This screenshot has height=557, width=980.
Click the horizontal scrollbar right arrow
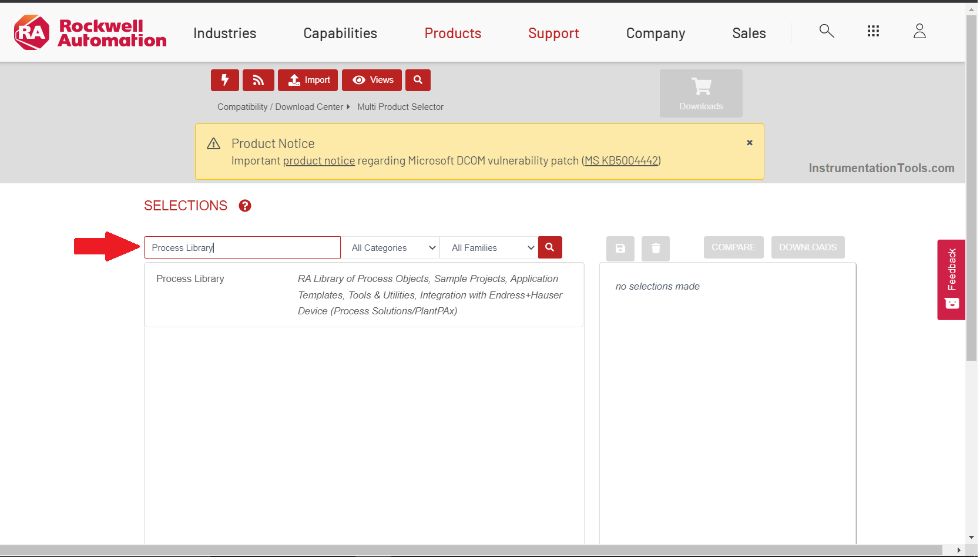pyautogui.click(x=959, y=551)
